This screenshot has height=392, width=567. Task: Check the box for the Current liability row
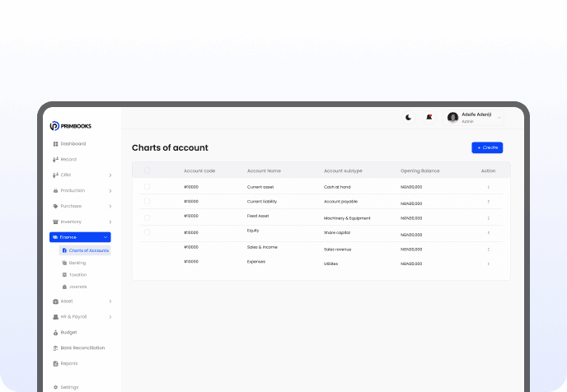(147, 201)
